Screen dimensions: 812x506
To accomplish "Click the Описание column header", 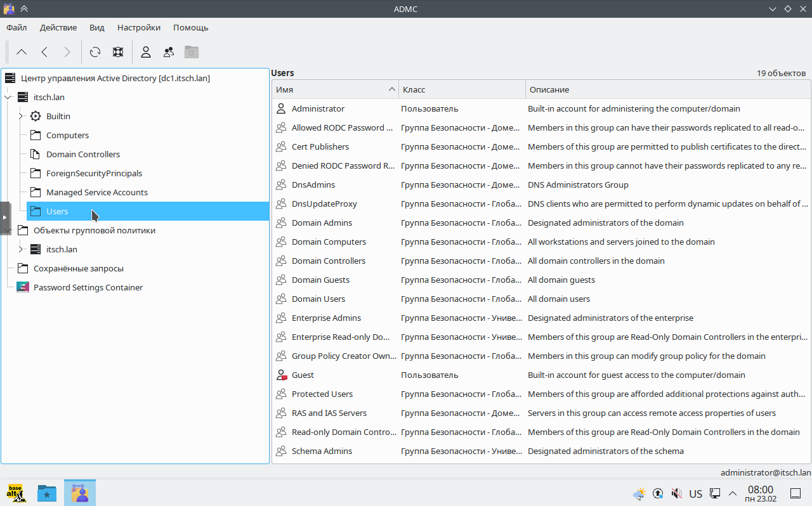I will (549, 89).
